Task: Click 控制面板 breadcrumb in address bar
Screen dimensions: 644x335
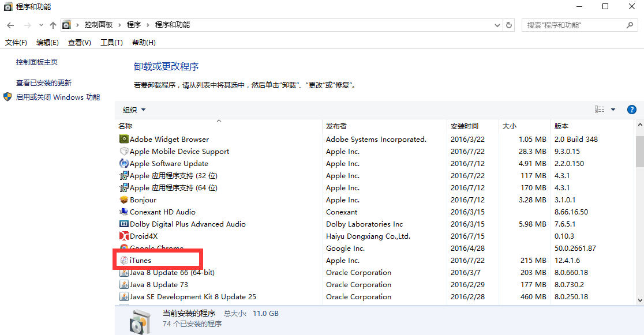Action: pos(99,25)
